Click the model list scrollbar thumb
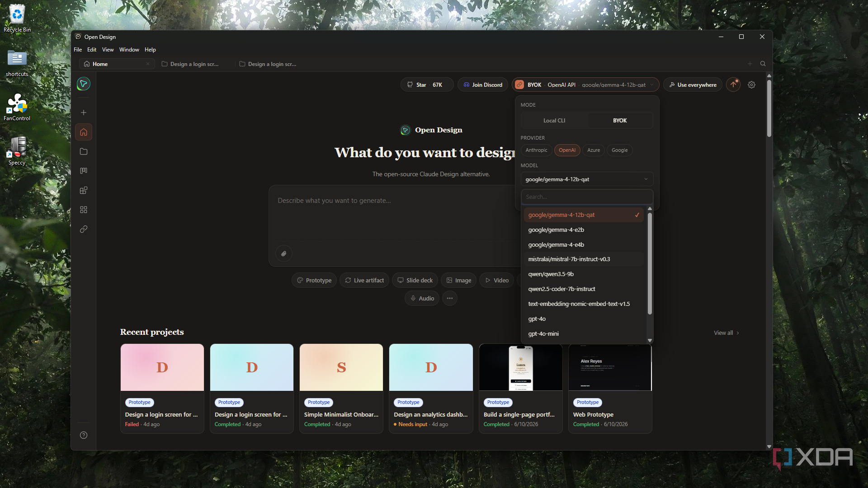868x488 pixels. pyautogui.click(x=650, y=263)
